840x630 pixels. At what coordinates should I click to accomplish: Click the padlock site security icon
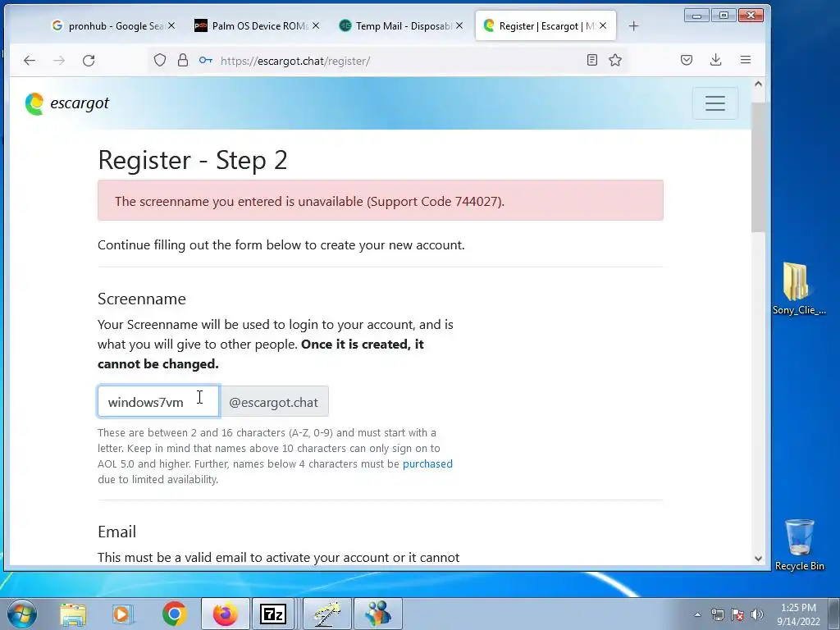pos(183,60)
